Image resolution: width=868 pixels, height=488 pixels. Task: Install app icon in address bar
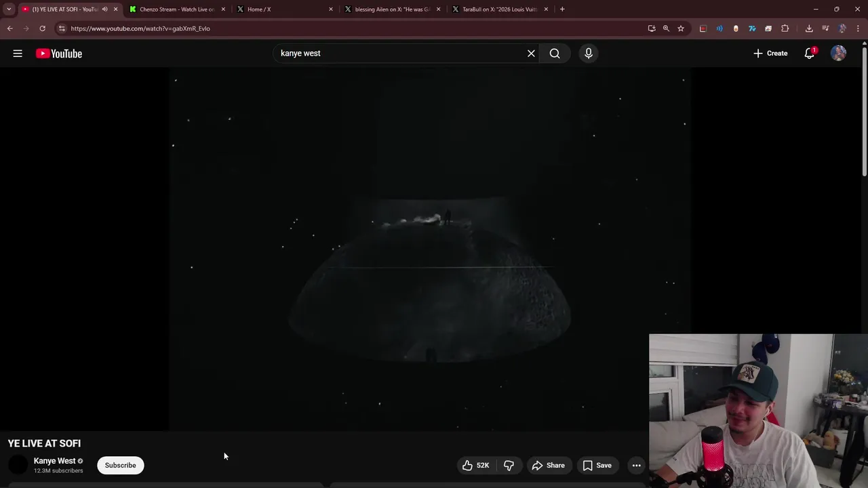tap(652, 28)
